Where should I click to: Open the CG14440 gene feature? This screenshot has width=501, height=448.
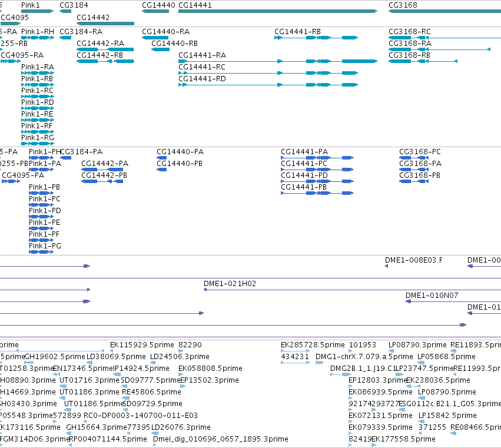[155, 12]
